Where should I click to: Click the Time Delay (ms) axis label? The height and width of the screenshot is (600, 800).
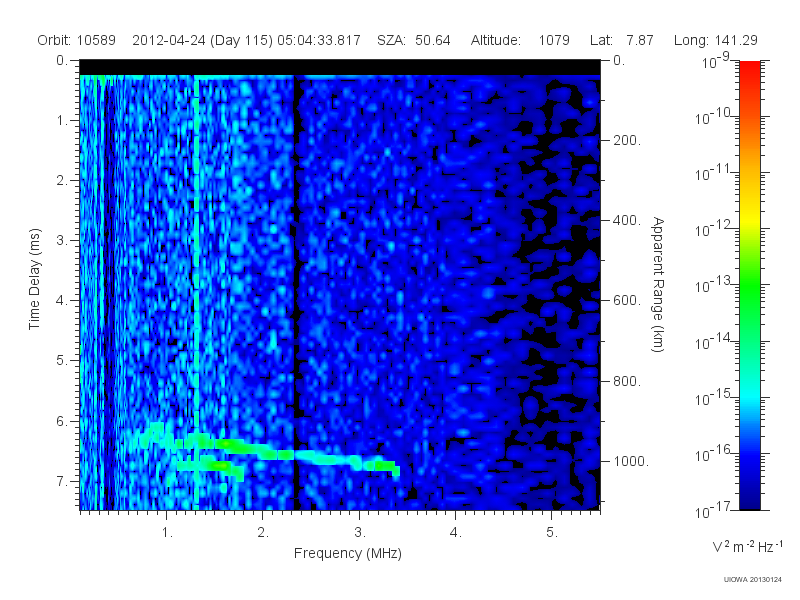pos(34,279)
